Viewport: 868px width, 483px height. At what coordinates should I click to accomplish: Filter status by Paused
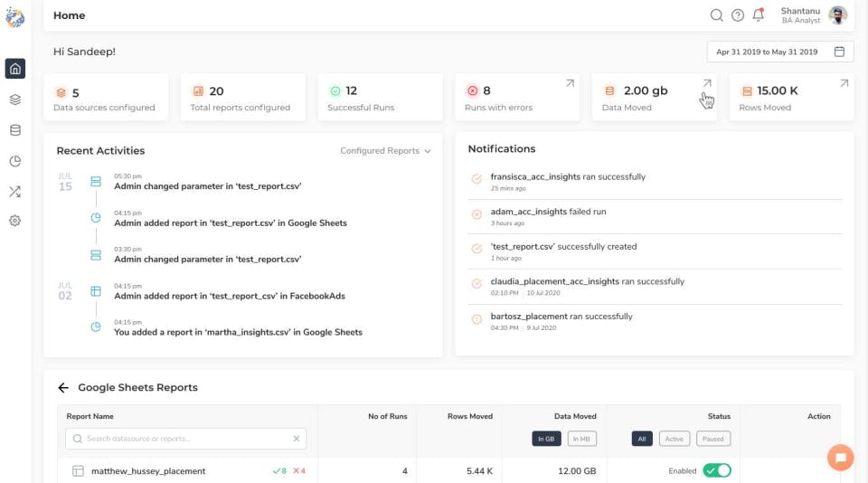point(714,439)
